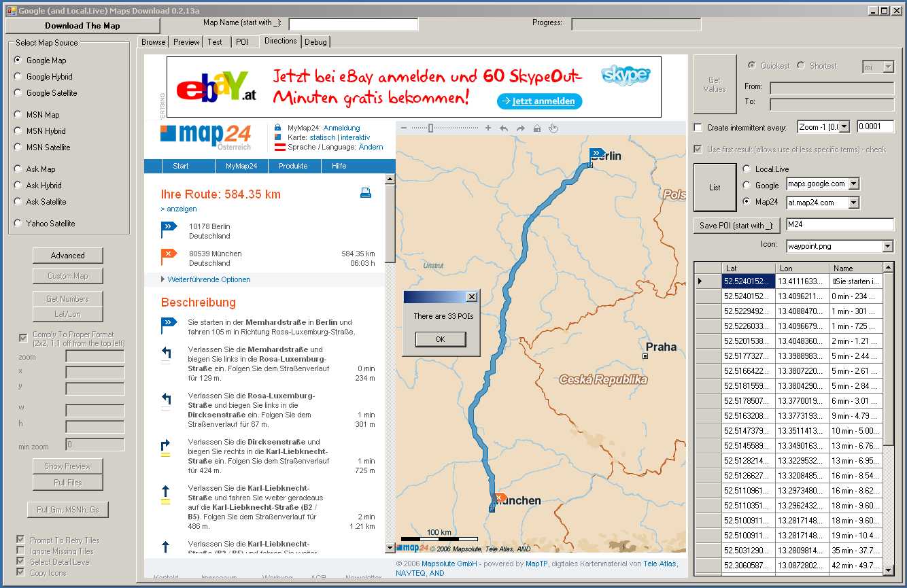Click the List button
The height and width of the screenshot is (588, 907).
click(715, 188)
